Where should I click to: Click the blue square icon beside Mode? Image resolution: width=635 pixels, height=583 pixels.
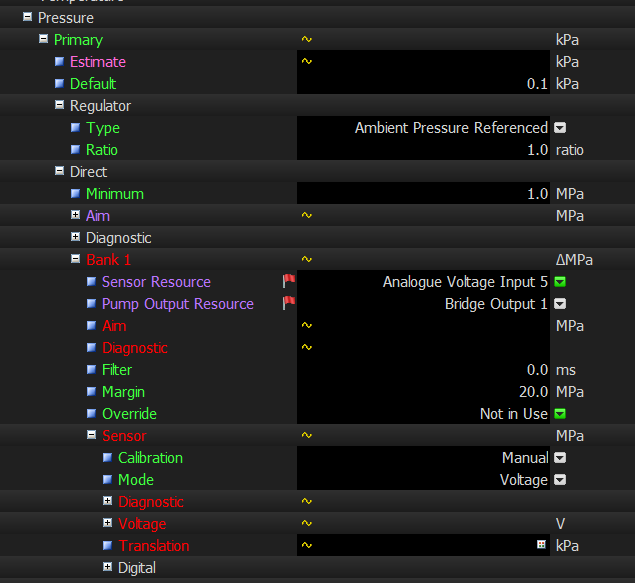(107, 479)
